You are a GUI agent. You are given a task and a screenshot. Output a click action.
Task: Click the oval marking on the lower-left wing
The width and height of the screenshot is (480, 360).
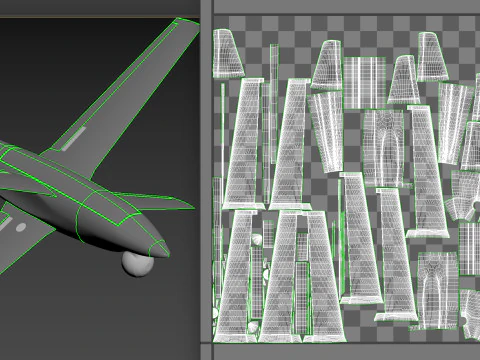coord(21,227)
